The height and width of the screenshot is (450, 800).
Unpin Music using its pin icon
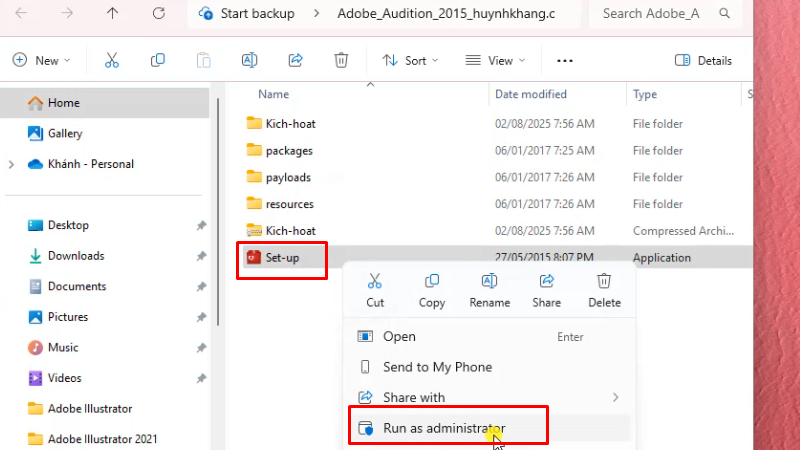pyautogui.click(x=202, y=348)
